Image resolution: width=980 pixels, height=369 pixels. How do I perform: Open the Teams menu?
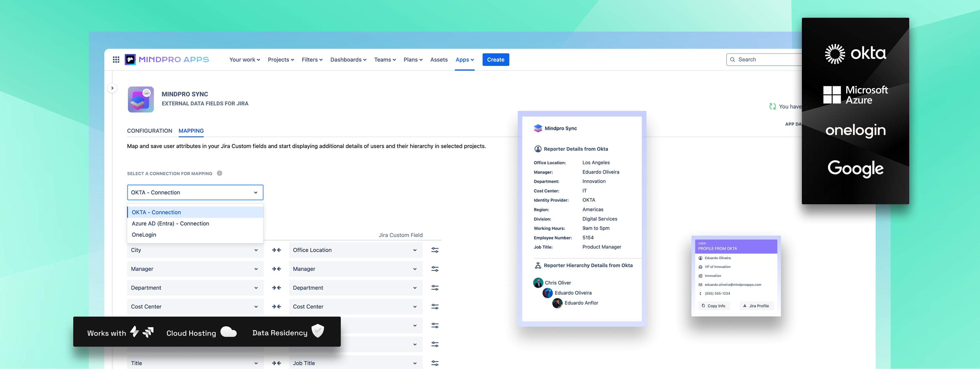click(x=385, y=60)
